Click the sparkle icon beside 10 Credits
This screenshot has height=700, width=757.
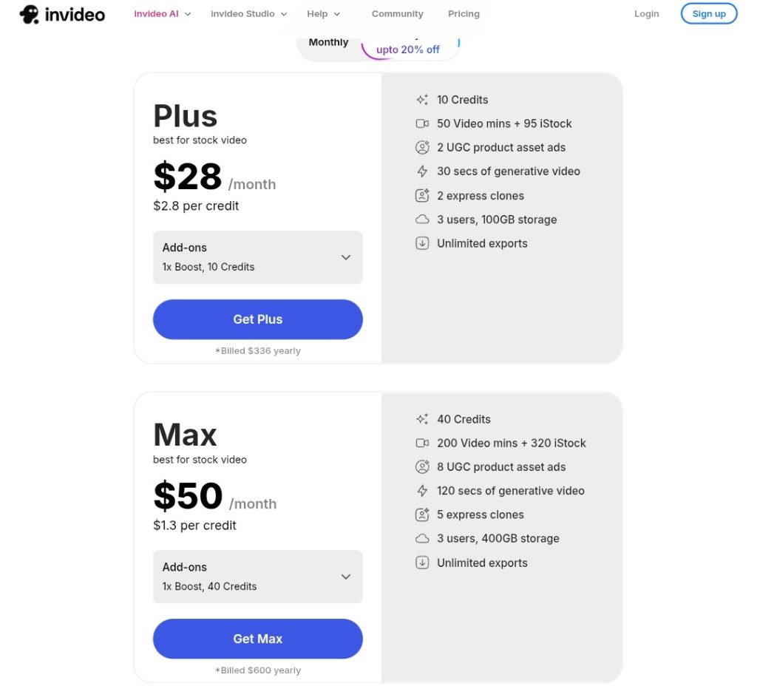tap(422, 100)
